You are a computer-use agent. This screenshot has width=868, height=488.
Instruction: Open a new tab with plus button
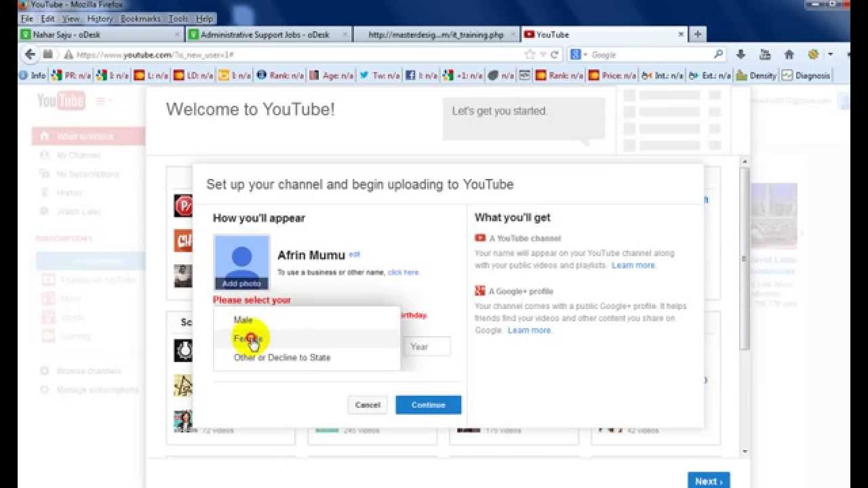point(697,34)
